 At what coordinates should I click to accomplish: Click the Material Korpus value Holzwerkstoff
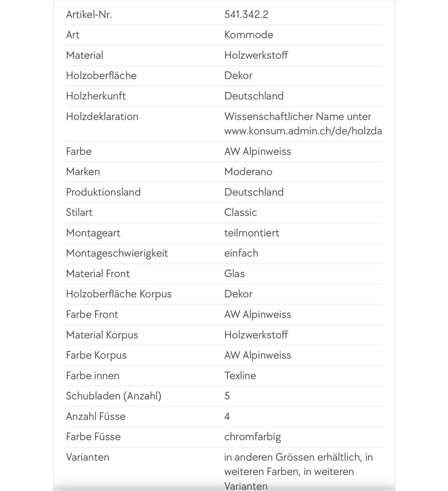(256, 335)
